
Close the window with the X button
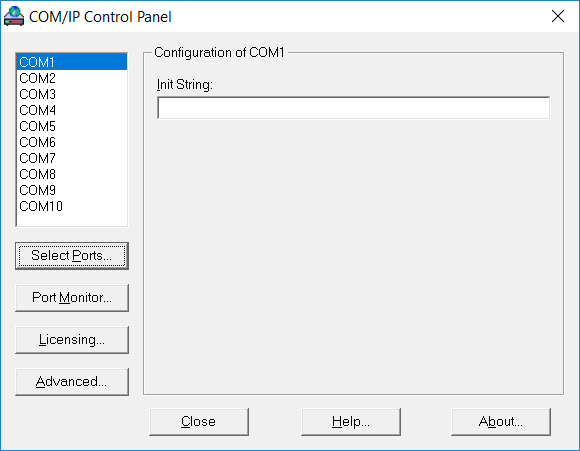(x=557, y=16)
